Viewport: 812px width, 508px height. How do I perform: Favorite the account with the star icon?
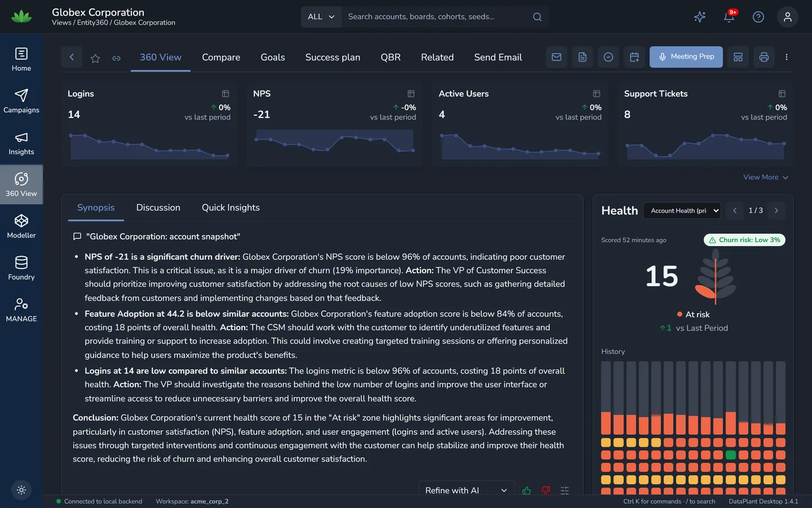[95, 58]
